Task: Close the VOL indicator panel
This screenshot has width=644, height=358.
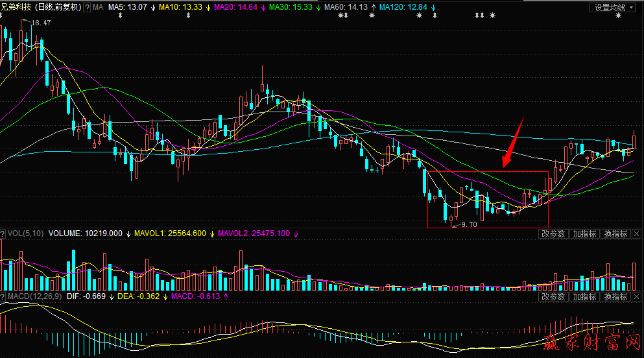Action: (638, 233)
